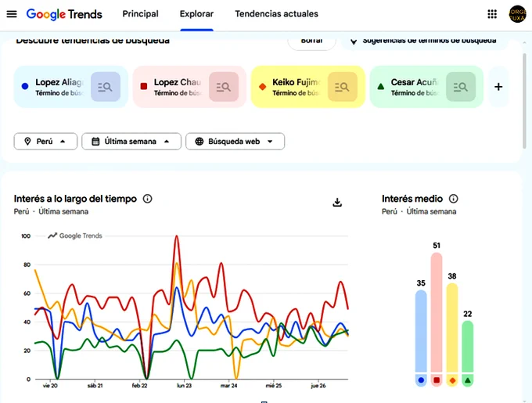
Task: Go to the Principal tab
Action: click(140, 14)
